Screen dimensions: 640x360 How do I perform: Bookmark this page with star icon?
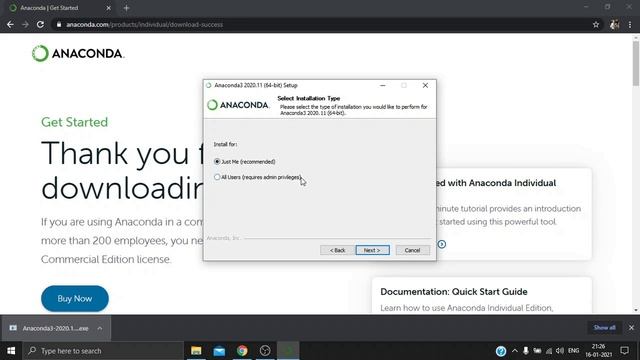(596, 24)
